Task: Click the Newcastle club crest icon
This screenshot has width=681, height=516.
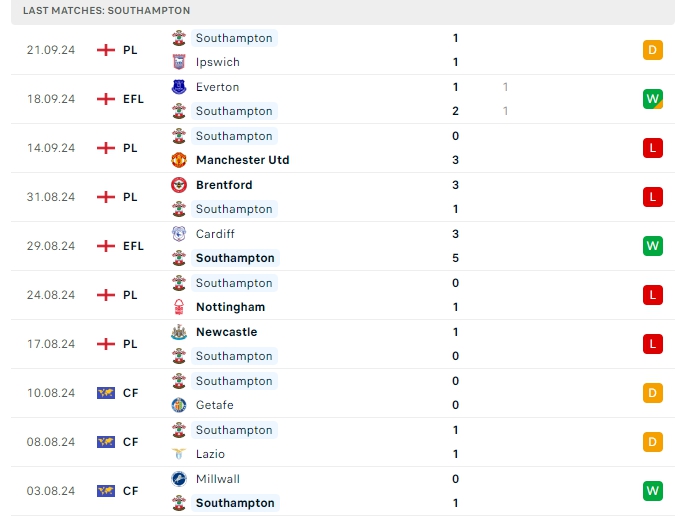Action: (179, 332)
